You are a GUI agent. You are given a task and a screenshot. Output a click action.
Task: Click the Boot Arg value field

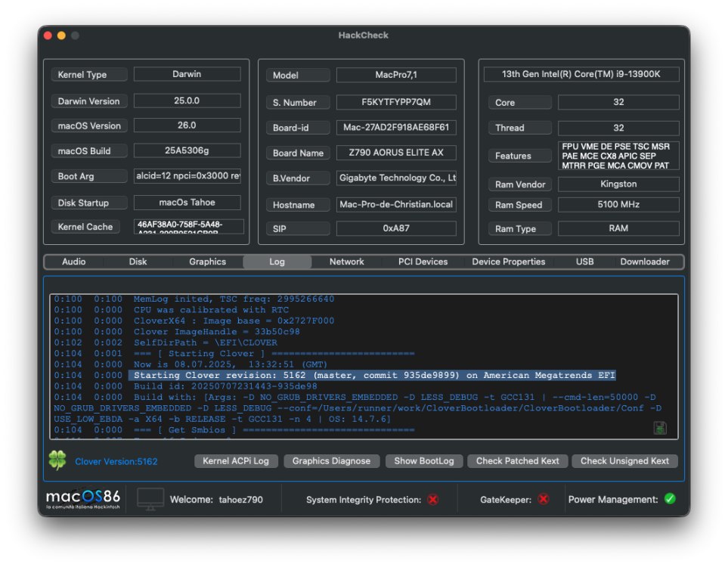click(187, 176)
